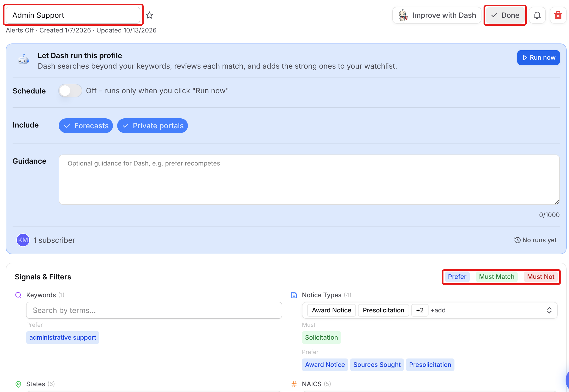Click the Dash mascot icon in Improve button
The image size is (569, 392).
click(403, 15)
